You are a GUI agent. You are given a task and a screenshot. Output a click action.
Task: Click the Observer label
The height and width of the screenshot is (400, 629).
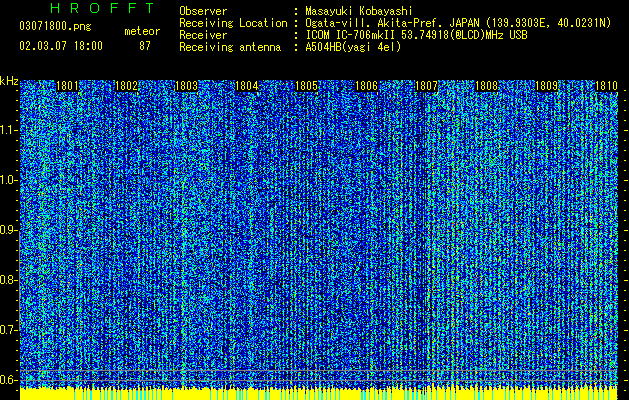203,11
